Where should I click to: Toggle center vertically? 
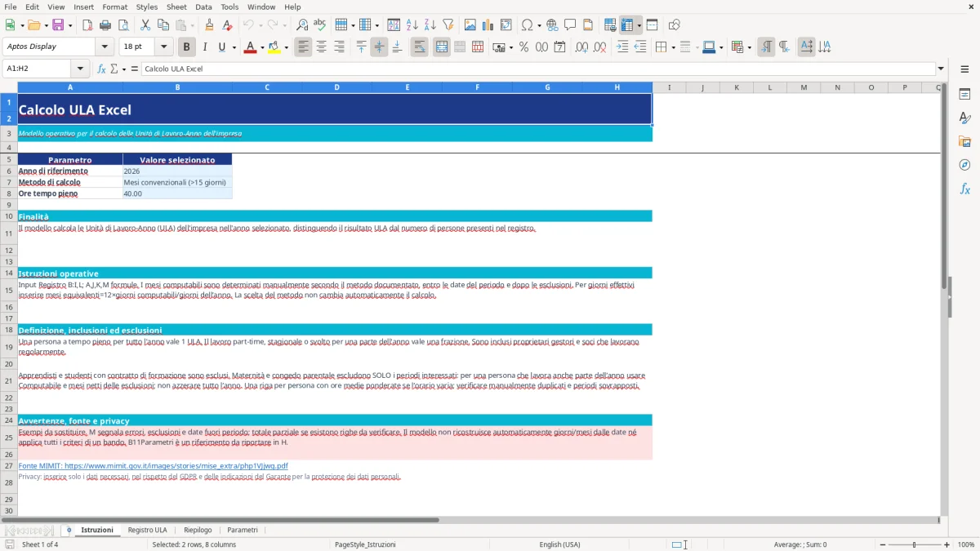tap(379, 47)
